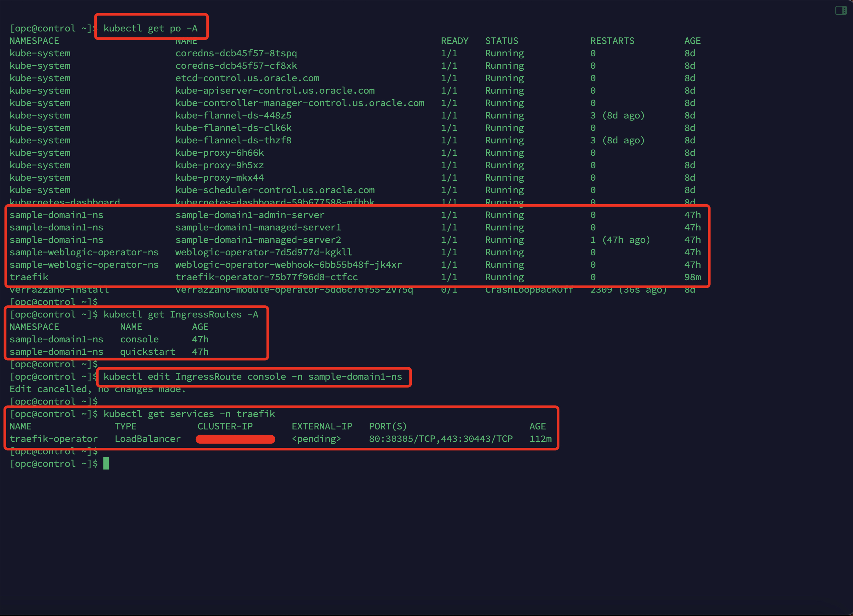Click the 'kubectl get IngressRoutes -A' command

click(181, 314)
